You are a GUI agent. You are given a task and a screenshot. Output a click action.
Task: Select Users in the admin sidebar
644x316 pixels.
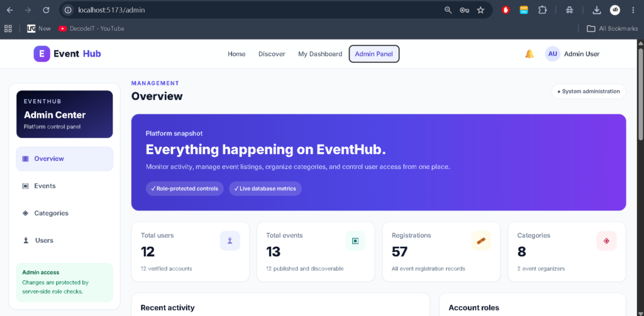coord(65,241)
